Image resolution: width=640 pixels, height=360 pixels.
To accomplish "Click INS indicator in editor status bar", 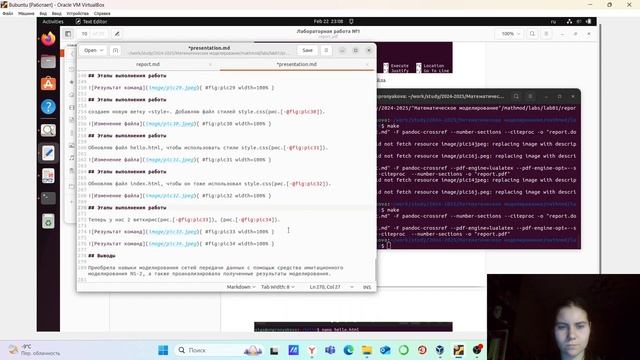I will 367,287.
